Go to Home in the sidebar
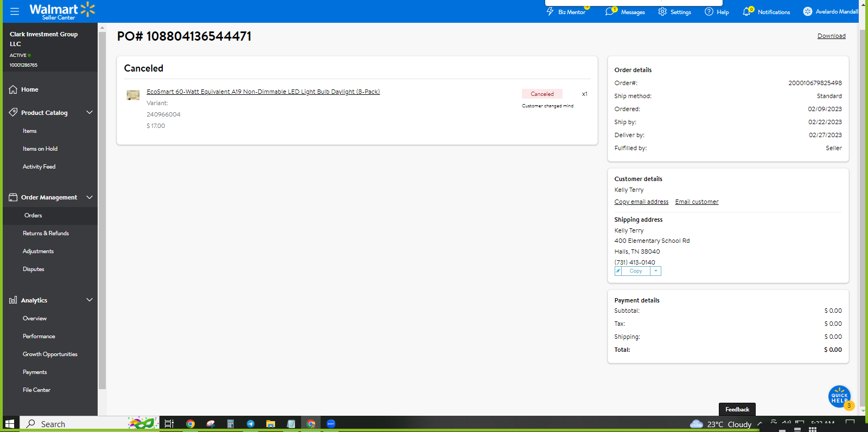 (30, 89)
